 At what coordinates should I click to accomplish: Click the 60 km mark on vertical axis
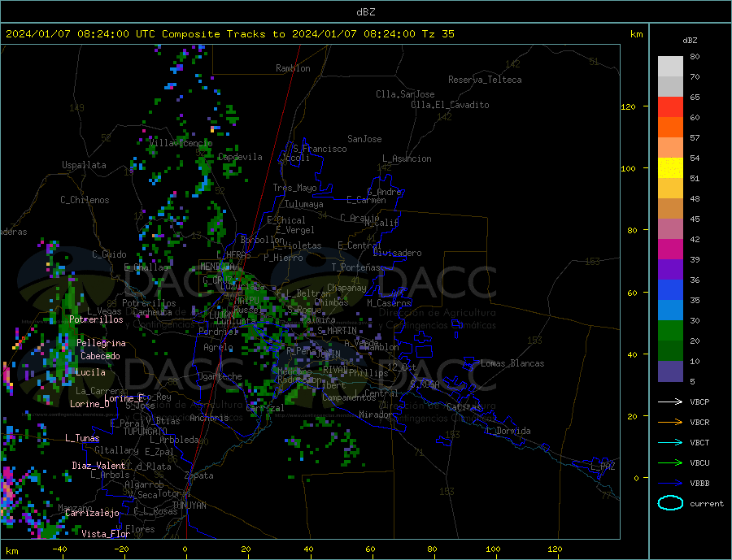point(632,293)
